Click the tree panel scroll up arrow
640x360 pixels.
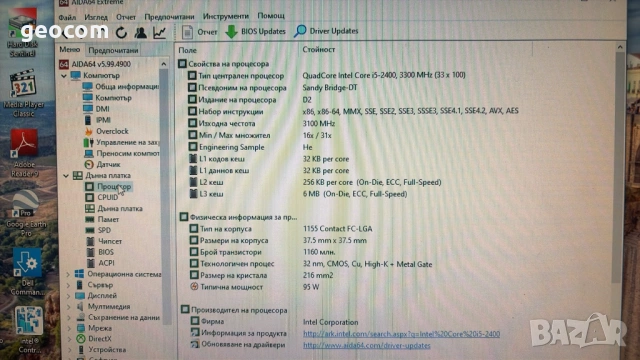coord(164,64)
